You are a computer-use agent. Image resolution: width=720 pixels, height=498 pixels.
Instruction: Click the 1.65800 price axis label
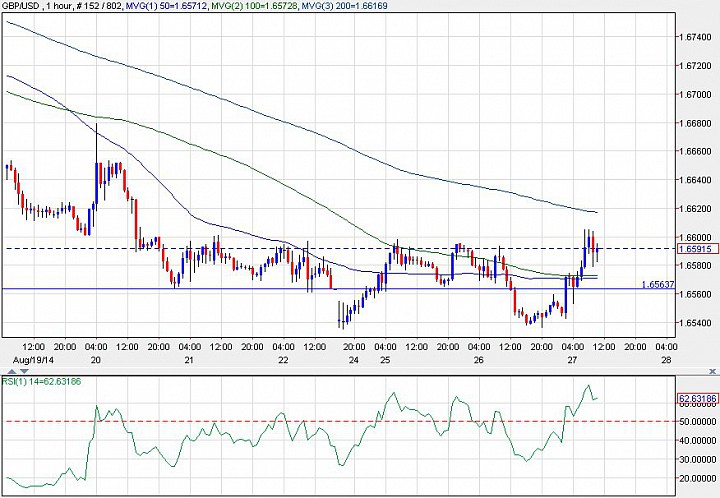(x=695, y=266)
